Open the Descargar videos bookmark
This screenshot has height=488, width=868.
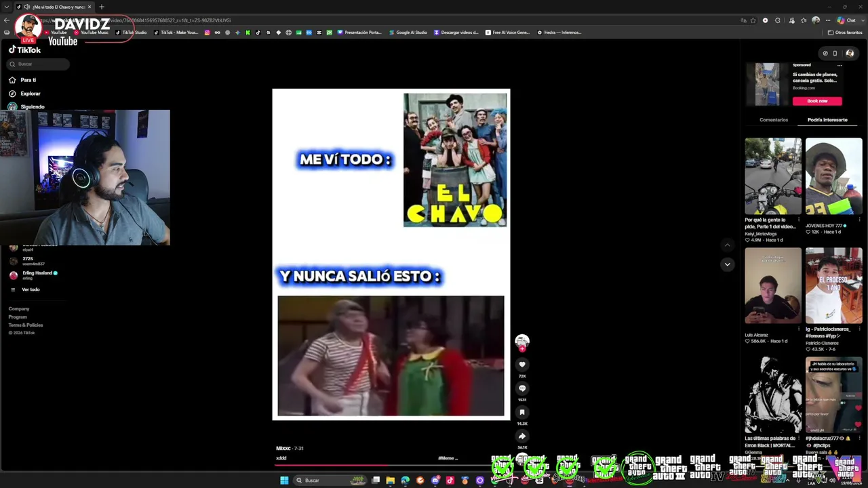456,33
